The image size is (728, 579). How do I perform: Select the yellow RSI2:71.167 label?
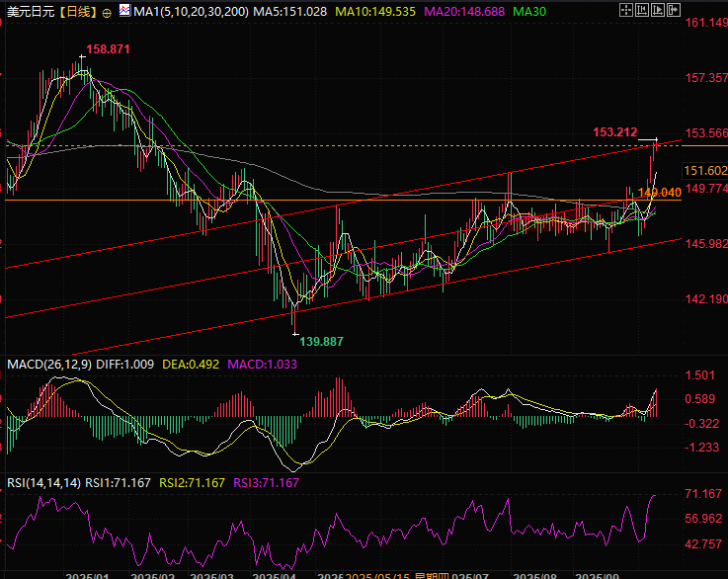[x=196, y=483]
